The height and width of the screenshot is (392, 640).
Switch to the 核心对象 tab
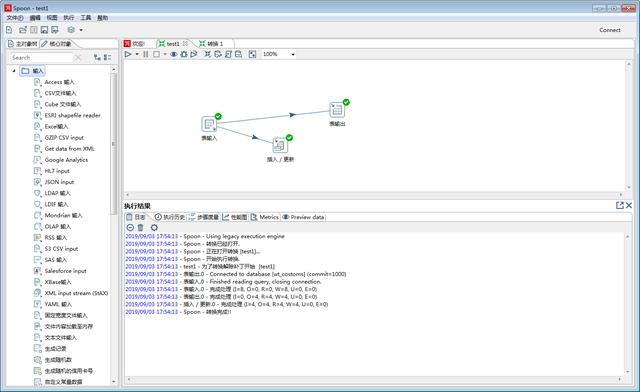pos(56,44)
